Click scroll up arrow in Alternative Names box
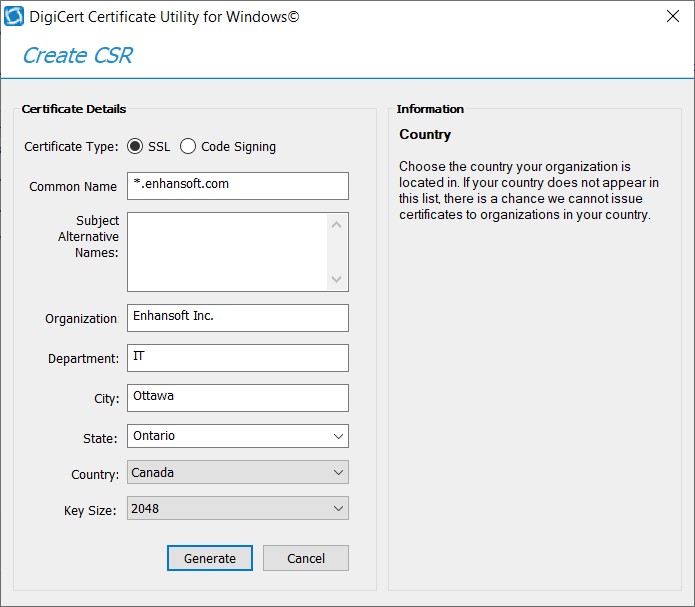Image resolution: width=695 pixels, height=607 pixels. click(x=337, y=224)
